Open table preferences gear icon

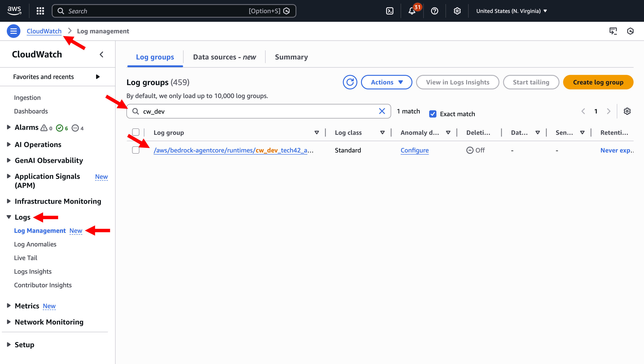(x=627, y=111)
